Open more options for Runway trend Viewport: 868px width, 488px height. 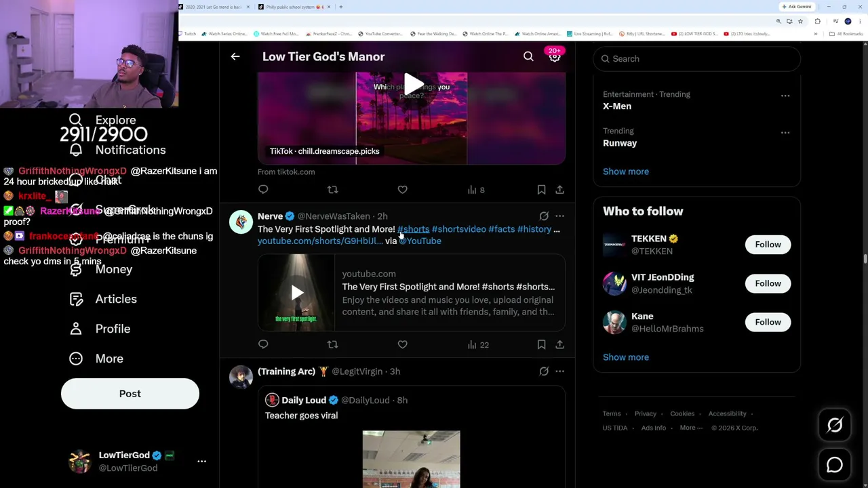pos(785,132)
